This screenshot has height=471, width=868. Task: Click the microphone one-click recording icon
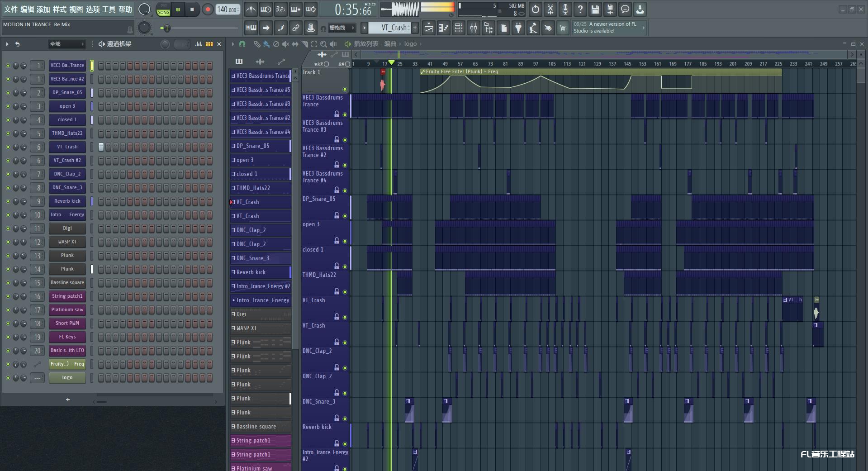565,9
